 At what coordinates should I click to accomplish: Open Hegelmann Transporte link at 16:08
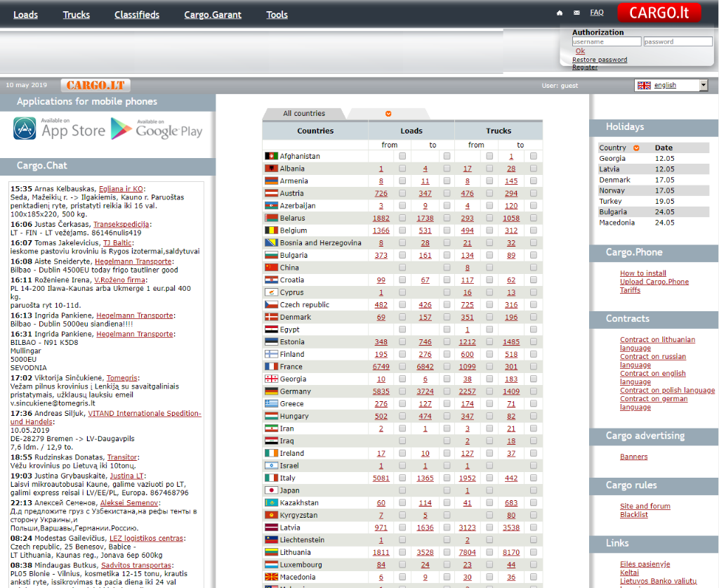133,261
